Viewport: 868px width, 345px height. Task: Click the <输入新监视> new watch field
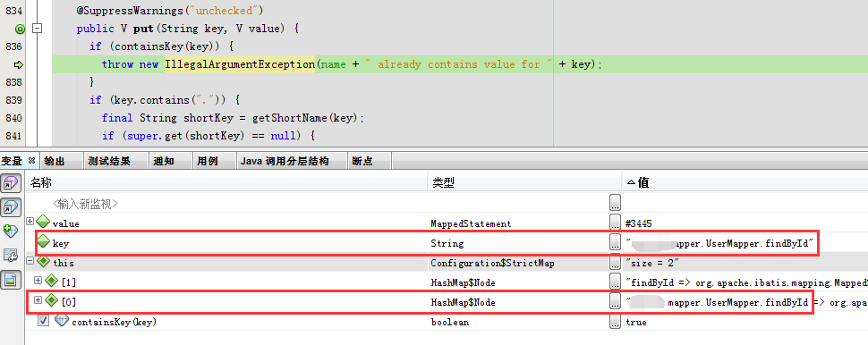(x=85, y=204)
